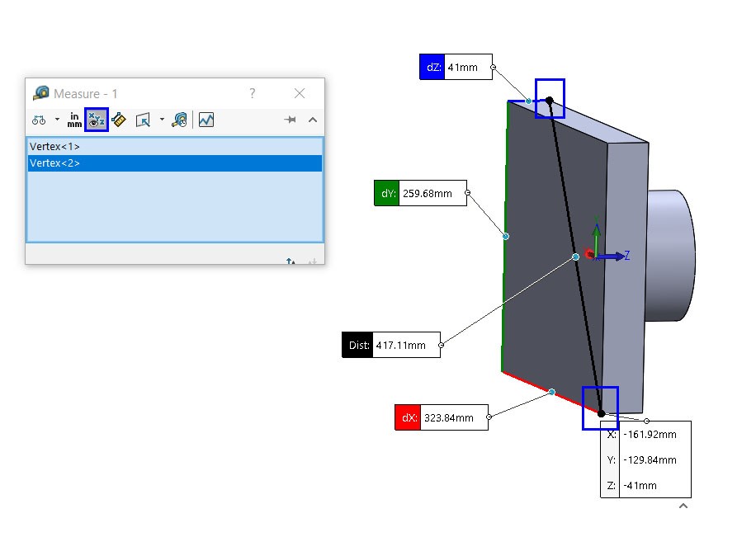The width and height of the screenshot is (756, 537).
Task: Click the Y: -129.84mm coordinate value
Action: (x=650, y=459)
